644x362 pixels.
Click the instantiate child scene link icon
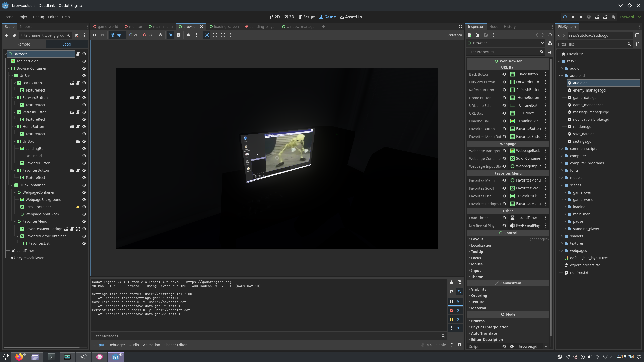pos(15,35)
